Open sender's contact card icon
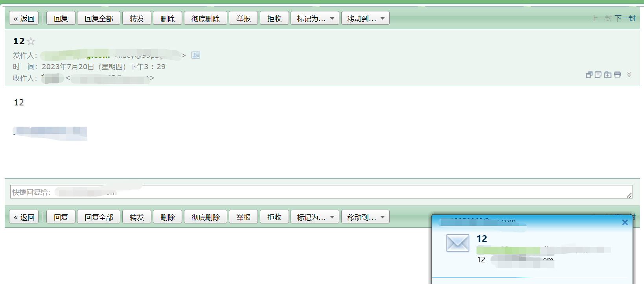This screenshot has width=644, height=284. [x=196, y=55]
